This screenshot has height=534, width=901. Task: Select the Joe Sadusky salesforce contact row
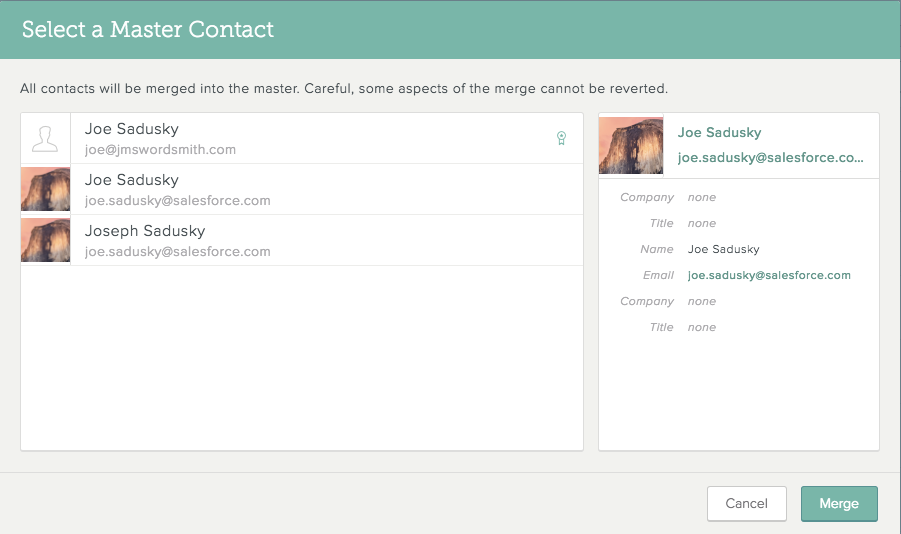[302, 189]
